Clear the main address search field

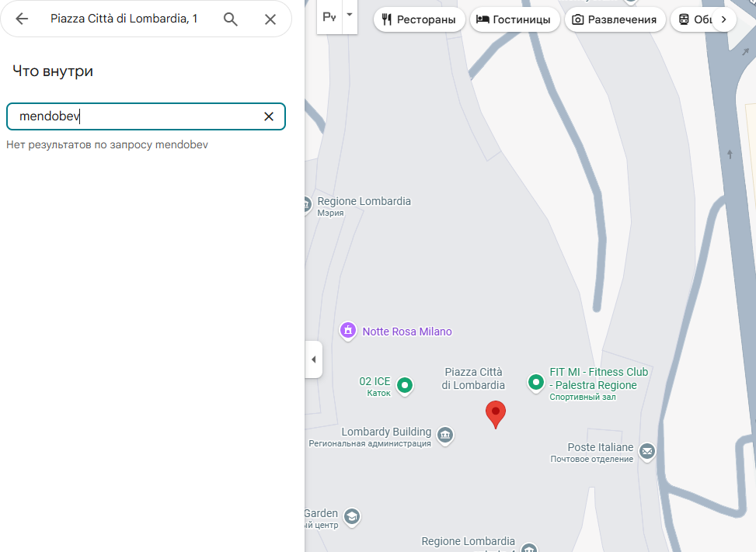pos(270,19)
